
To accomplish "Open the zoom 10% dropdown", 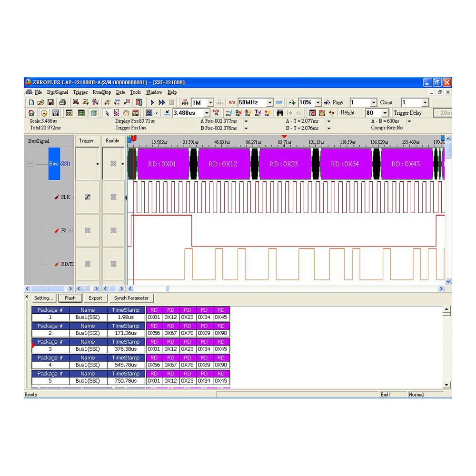I will pos(317,102).
